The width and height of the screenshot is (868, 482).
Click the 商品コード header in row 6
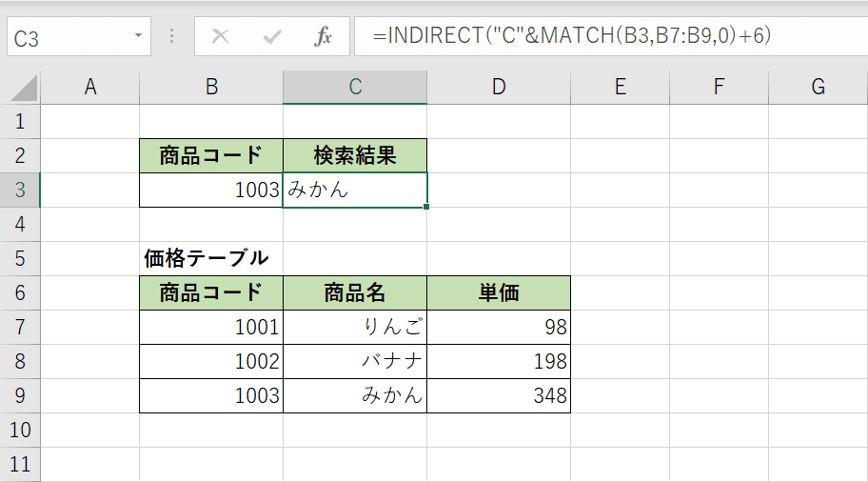[211, 293]
